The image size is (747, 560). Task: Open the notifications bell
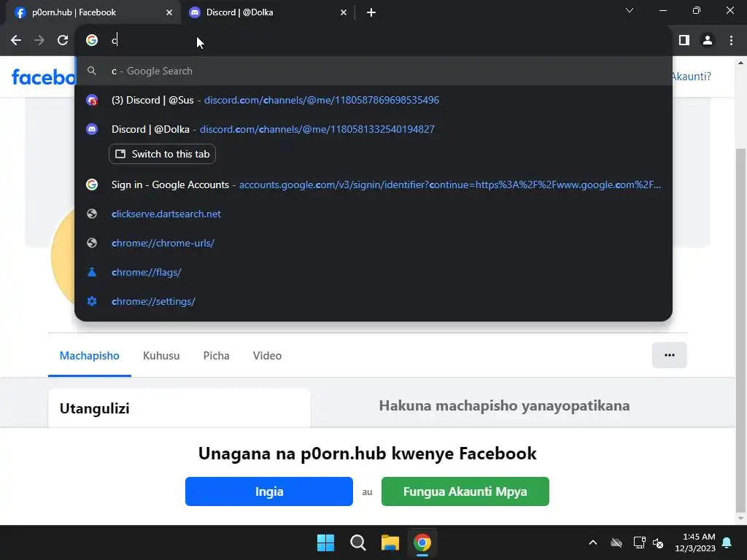pyautogui.click(x=727, y=542)
